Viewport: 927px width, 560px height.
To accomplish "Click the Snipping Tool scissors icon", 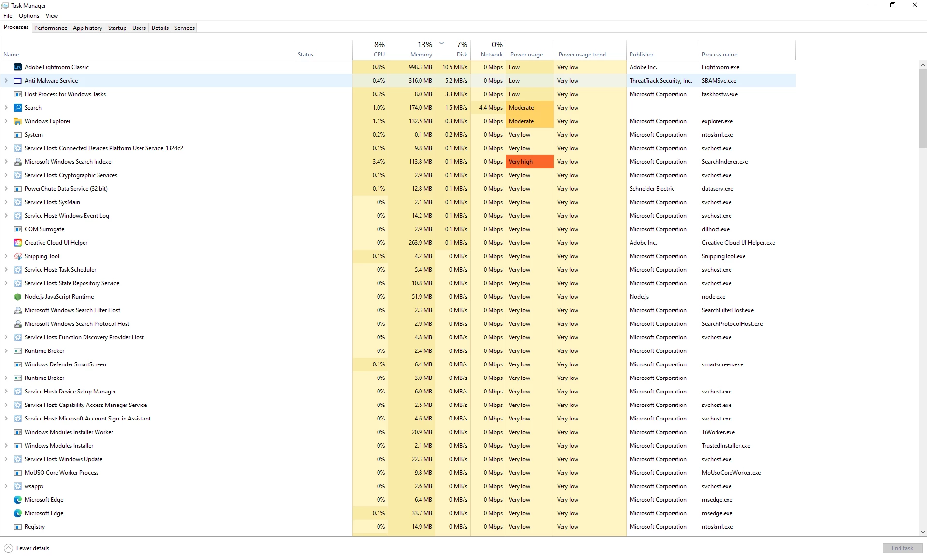I will [x=18, y=256].
